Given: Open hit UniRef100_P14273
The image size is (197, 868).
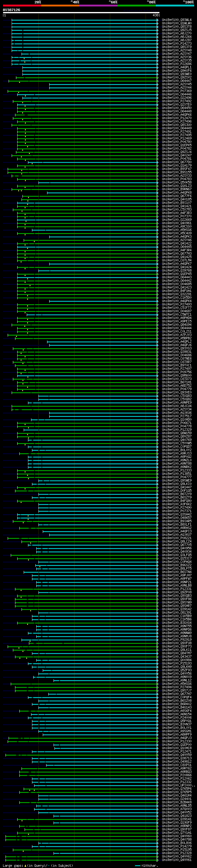Looking at the screenshot, I should click(177, 43).
